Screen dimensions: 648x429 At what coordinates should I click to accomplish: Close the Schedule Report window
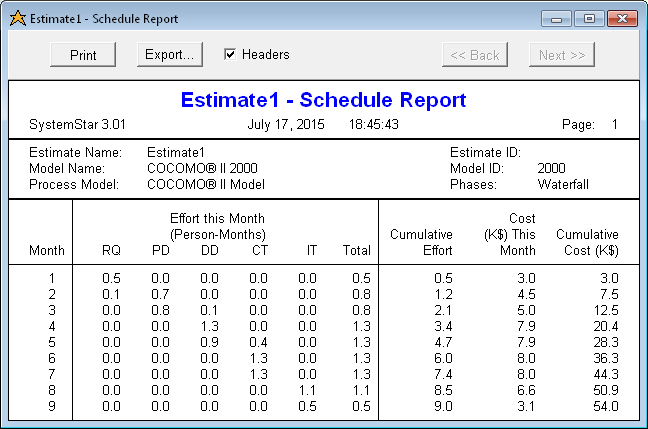point(622,19)
